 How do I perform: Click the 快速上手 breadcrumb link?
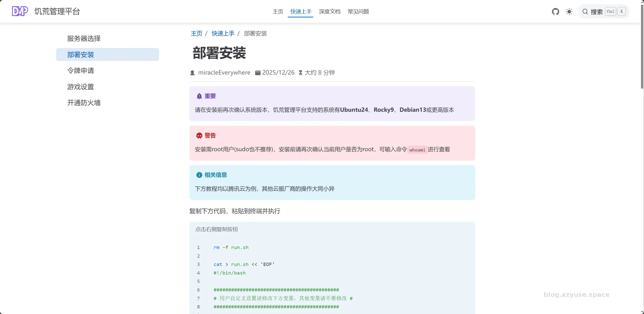223,33
